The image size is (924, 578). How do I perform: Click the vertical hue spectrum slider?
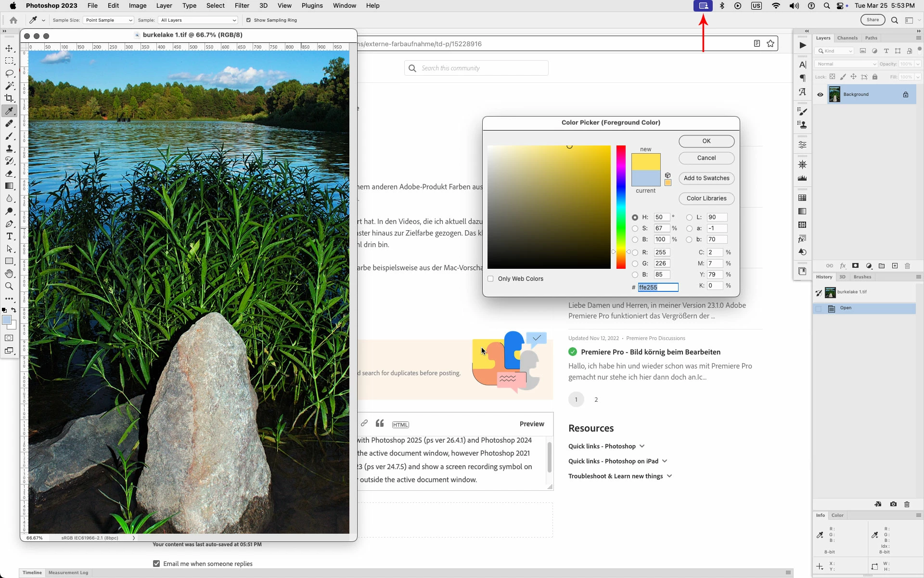point(621,207)
